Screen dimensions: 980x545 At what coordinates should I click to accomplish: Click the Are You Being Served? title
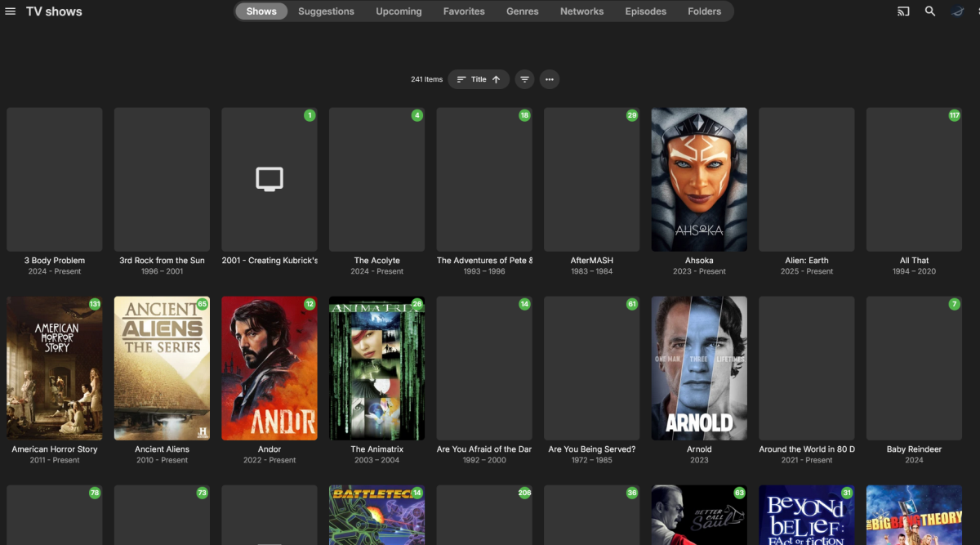[591, 449]
